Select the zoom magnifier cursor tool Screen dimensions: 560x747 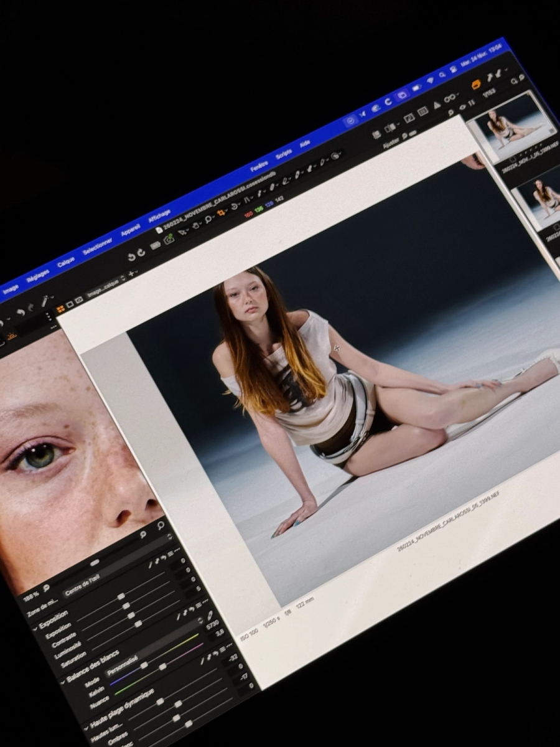(x=209, y=218)
